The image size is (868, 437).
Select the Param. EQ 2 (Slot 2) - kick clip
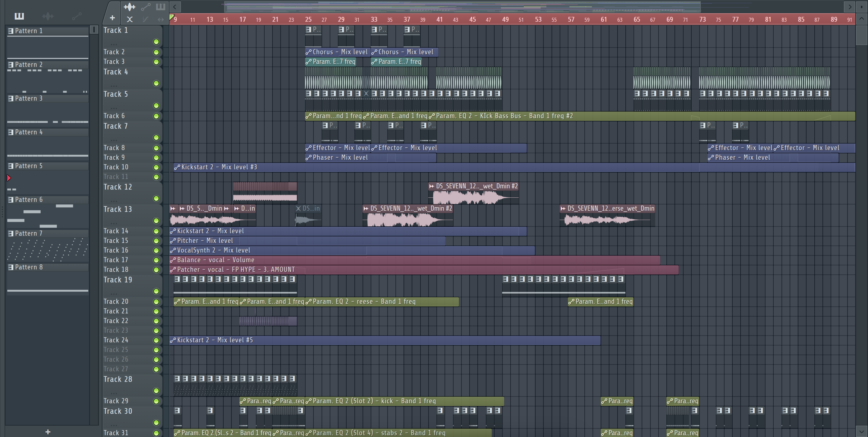[x=404, y=401]
